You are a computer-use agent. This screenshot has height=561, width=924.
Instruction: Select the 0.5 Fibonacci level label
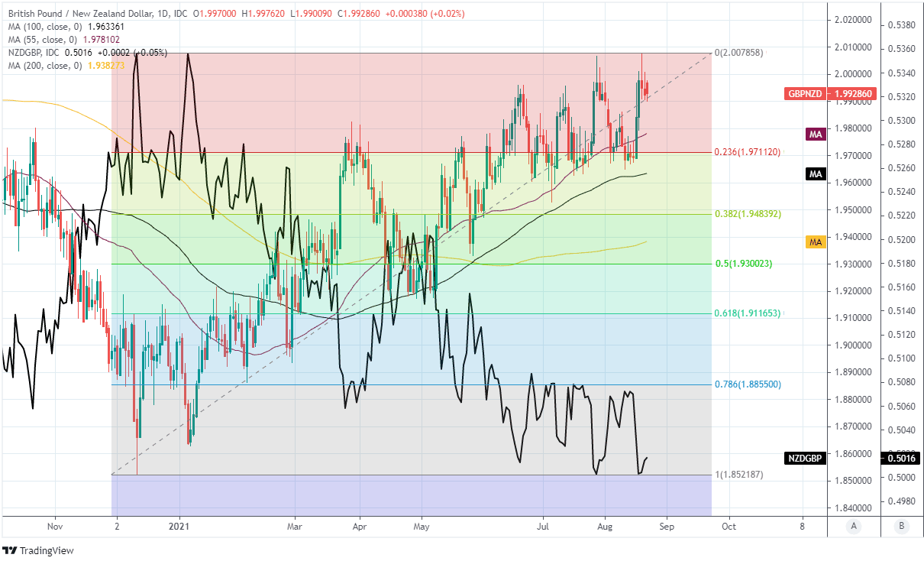coord(743,264)
